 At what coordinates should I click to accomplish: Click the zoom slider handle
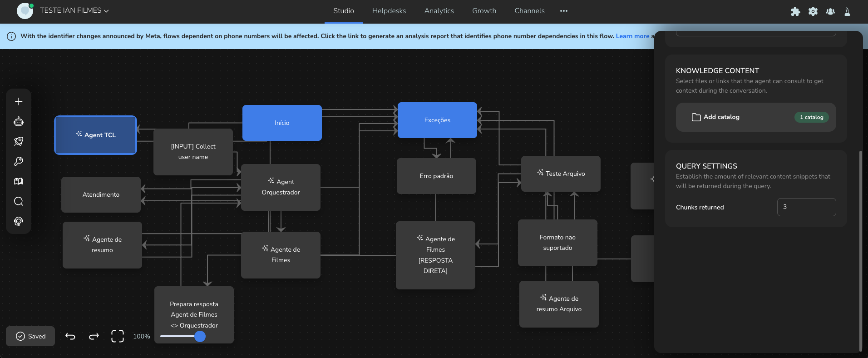click(200, 336)
